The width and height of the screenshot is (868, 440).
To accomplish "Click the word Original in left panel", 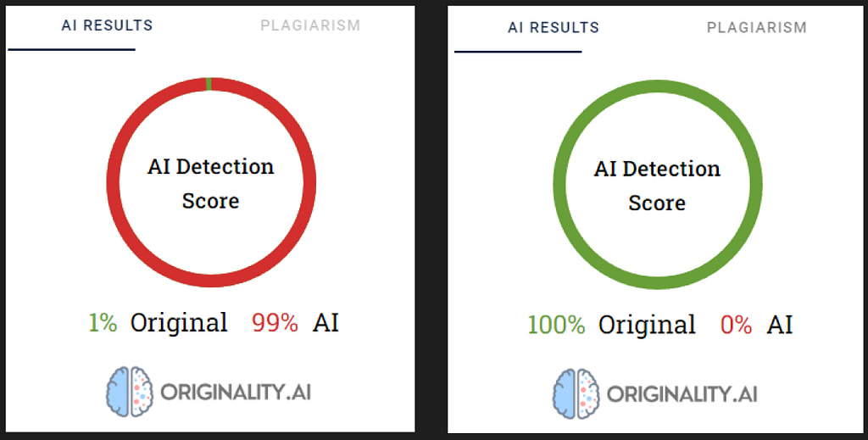I will point(179,324).
